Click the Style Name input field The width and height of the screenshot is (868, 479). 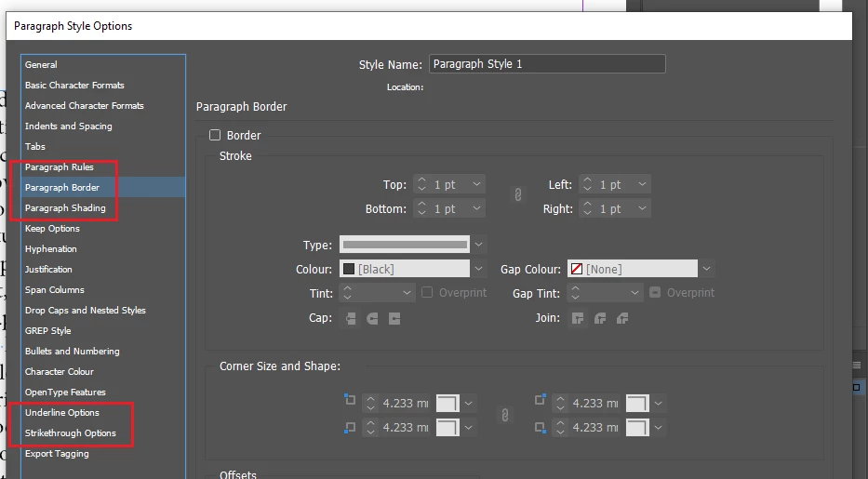pos(547,63)
